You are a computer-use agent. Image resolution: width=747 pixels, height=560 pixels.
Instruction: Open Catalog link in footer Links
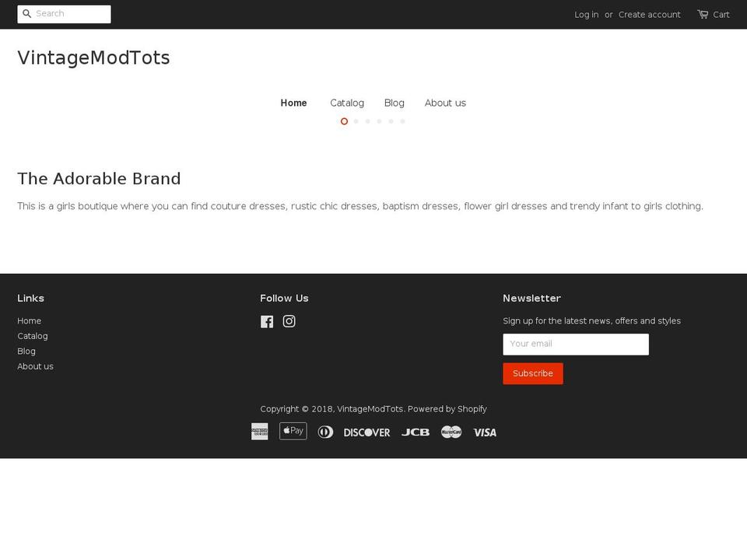coord(33,336)
